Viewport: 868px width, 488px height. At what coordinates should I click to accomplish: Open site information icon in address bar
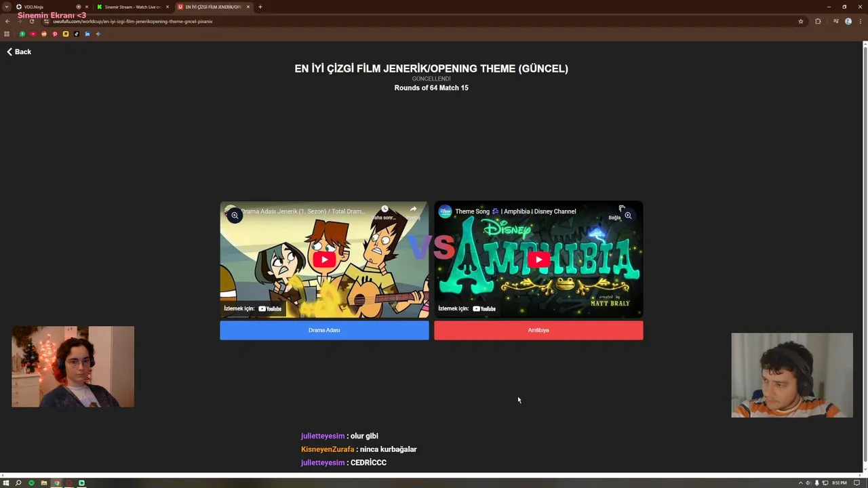point(46,21)
